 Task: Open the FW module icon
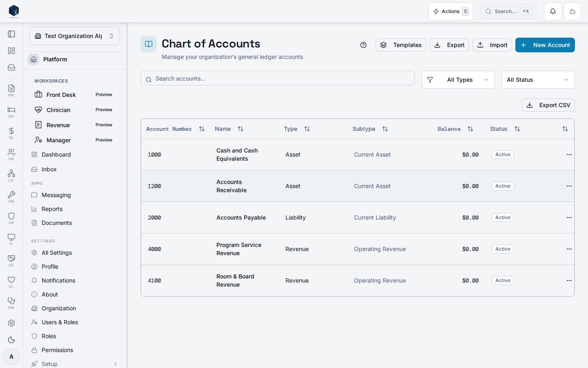click(11, 90)
